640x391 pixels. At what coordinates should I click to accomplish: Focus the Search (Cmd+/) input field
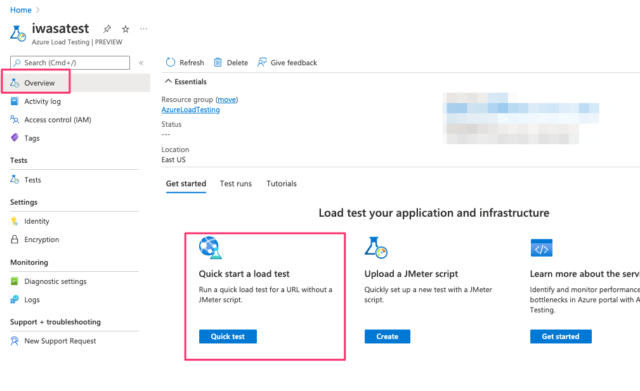point(70,62)
